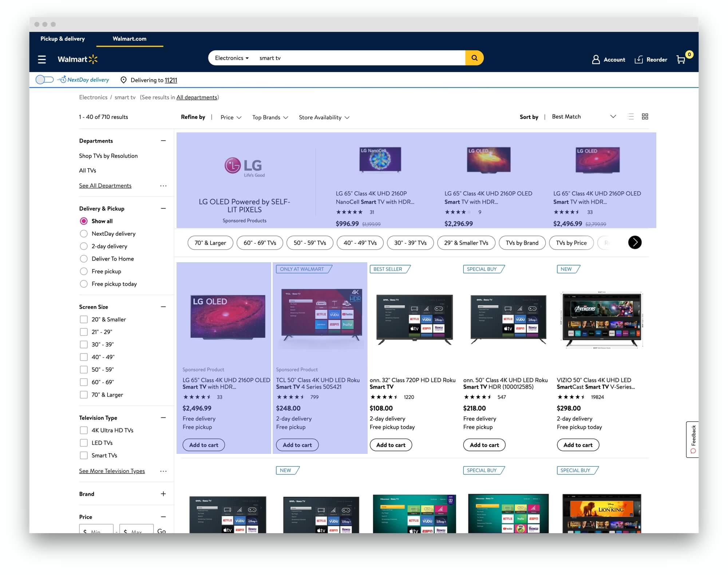728x575 pixels.
Task: Open the LG NanoCell TV banner thumbnail
Action: click(380, 160)
